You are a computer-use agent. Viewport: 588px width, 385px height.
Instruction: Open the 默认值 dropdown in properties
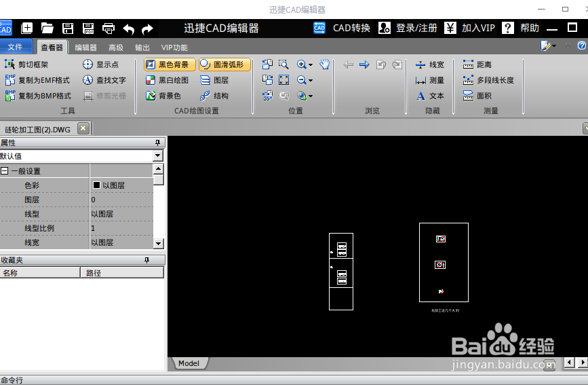tap(158, 155)
